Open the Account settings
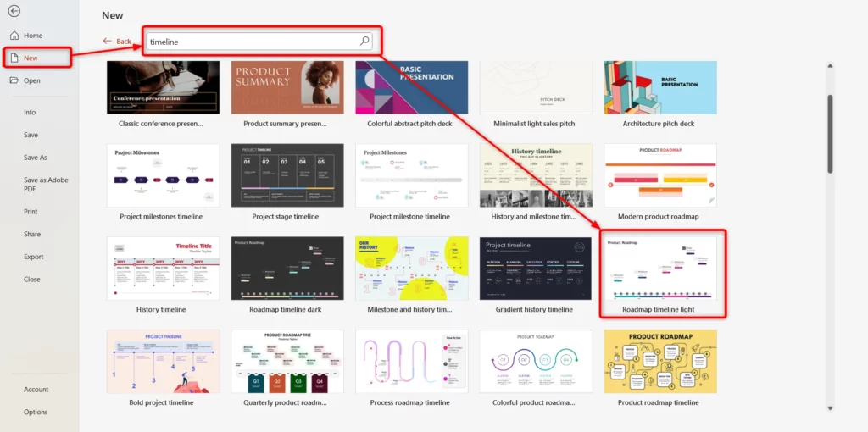 pos(36,390)
